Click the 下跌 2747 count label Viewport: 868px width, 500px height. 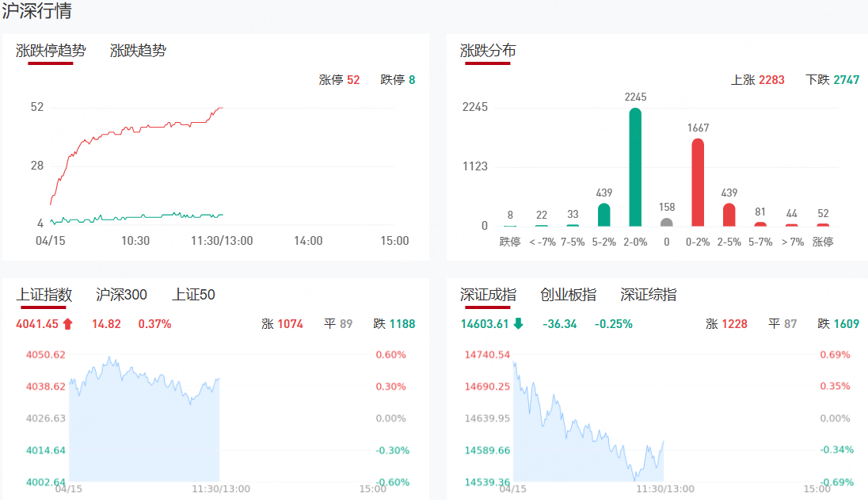tap(832, 80)
